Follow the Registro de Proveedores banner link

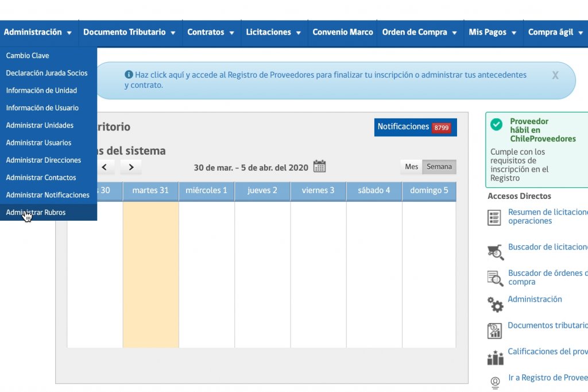[x=326, y=79]
